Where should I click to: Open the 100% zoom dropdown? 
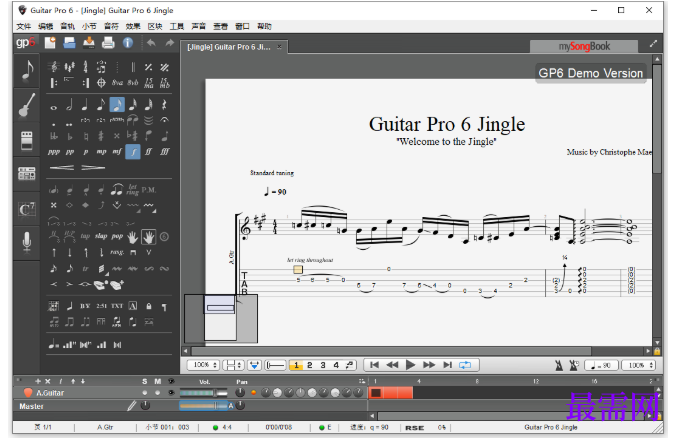click(204, 365)
